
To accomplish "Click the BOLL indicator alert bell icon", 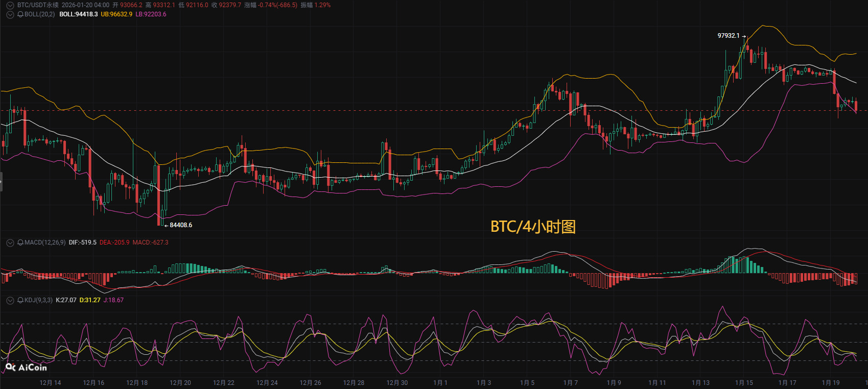I will 20,14.
